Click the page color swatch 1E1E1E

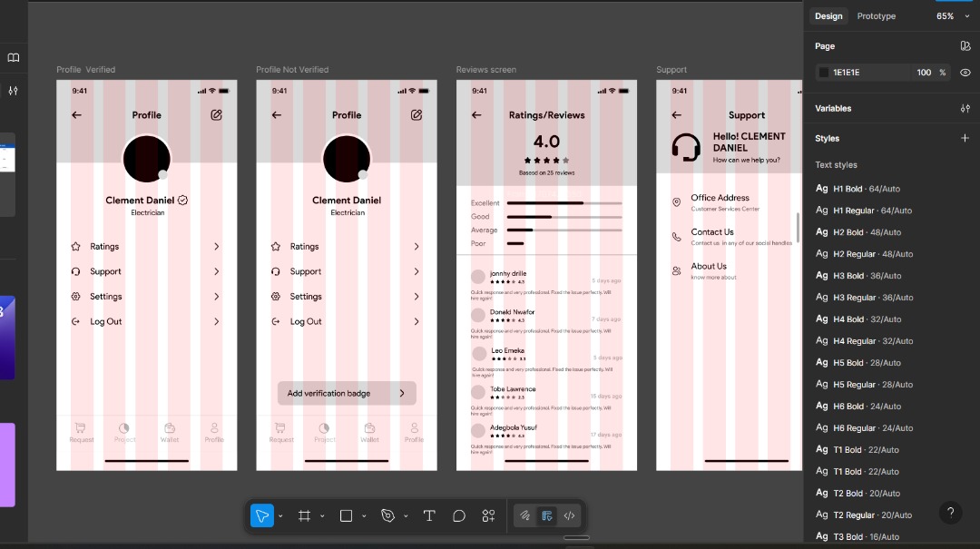pyautogui.click(x=824, y=73)
